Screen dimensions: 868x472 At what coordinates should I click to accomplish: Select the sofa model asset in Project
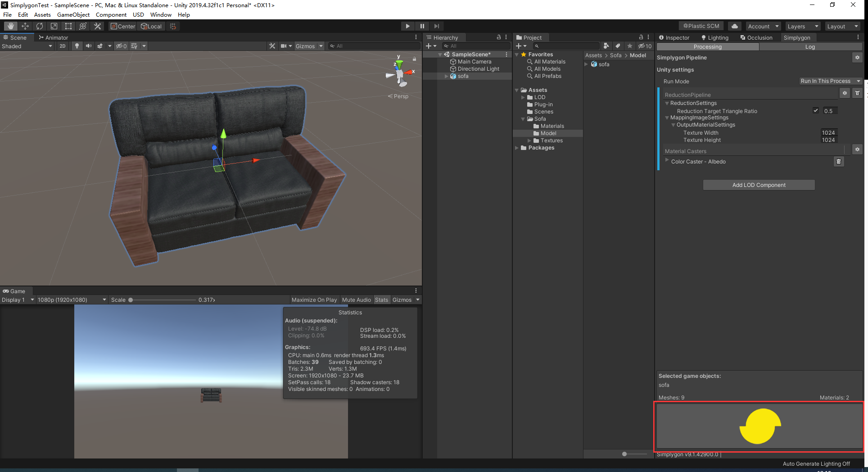[x=600, y=64]
